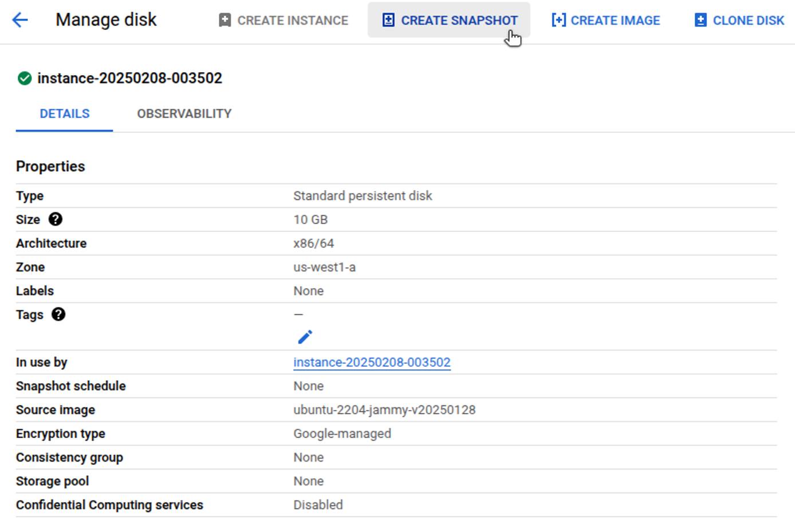Select the value Standard persistent disk
The width and height of the screenshot is (795, 532).
click(363, 196)
